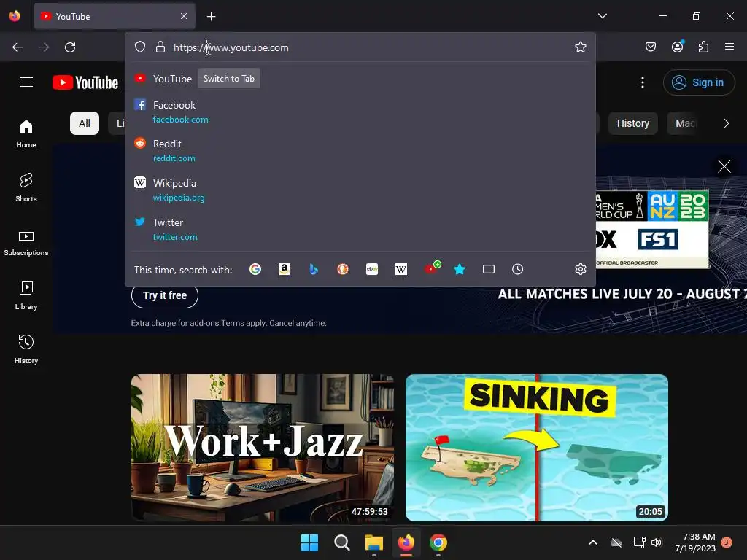The height and width of the screenshot is (560, 747).
Task: Go to YouTube logo home
Action: 85,82
